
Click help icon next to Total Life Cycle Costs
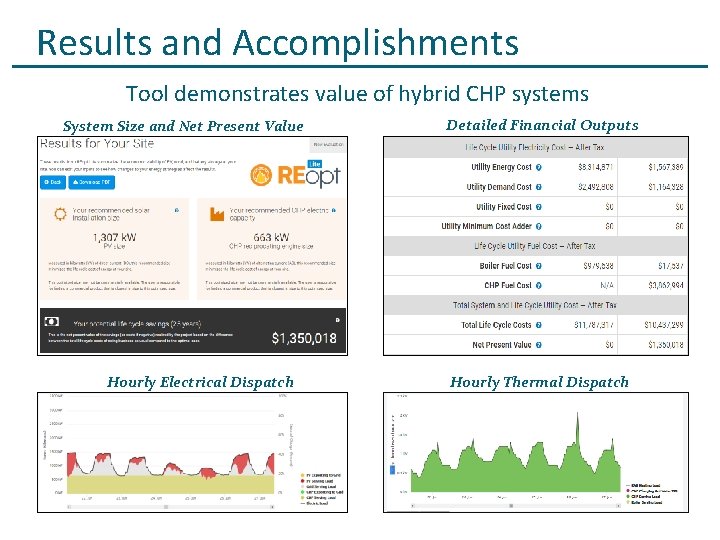(539, 325)
